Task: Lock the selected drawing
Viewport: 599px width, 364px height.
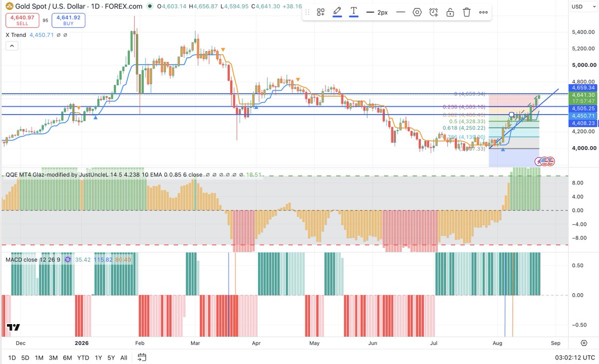Action: [x=450, y=12]
